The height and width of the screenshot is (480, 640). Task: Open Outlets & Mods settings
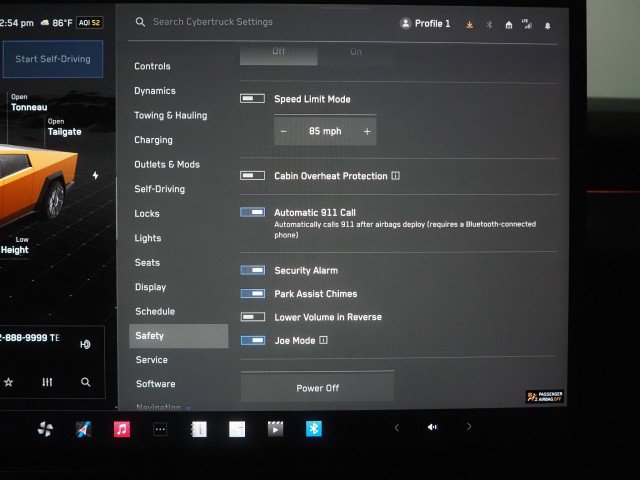coord(167,164)
